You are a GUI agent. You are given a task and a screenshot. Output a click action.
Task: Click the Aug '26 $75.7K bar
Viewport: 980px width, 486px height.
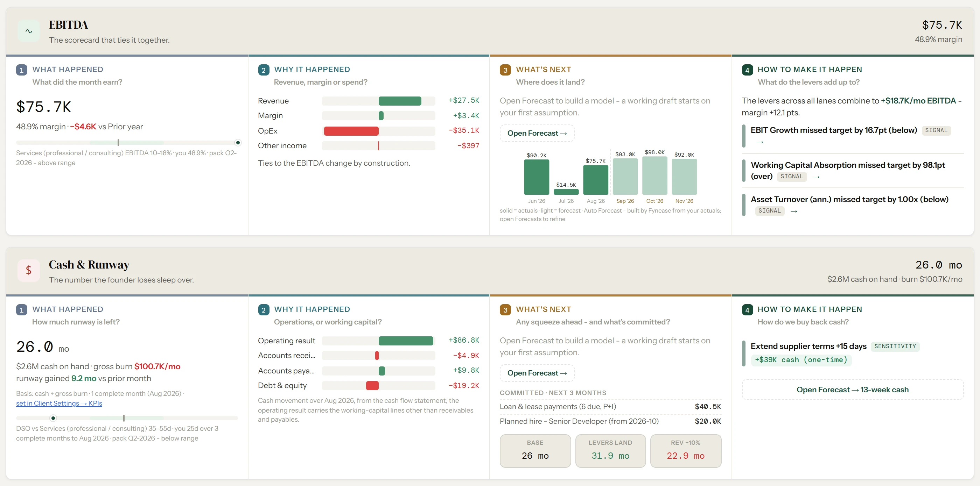(595, 180)
